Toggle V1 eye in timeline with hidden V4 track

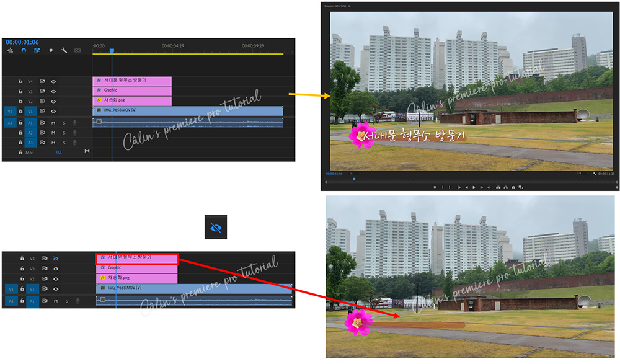(56, 289)
